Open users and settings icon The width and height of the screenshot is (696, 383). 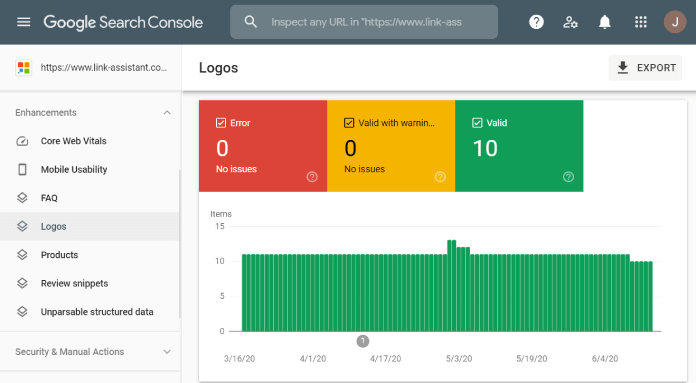coord(570,22)
